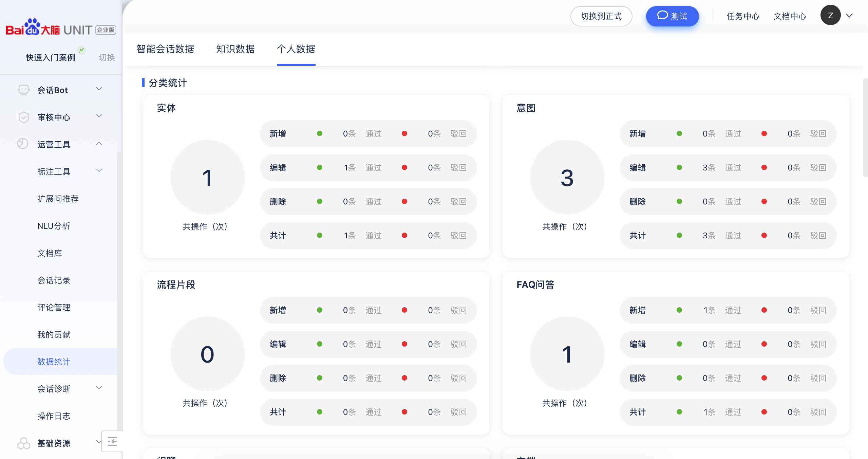Expand the 审核中心 menu chevron
Viewport: 868px width, 459px height.
coord(99,116)
